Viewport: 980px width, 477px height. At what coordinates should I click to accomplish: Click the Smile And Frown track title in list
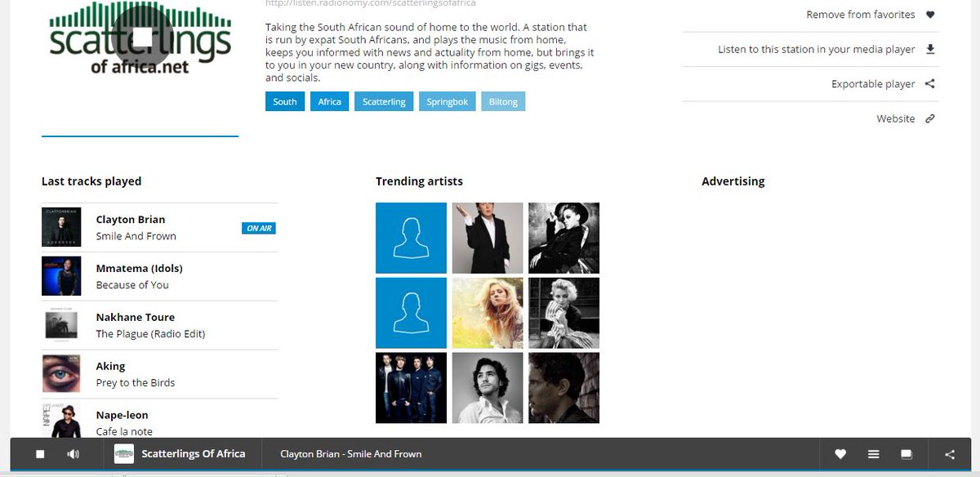[136, 236]
